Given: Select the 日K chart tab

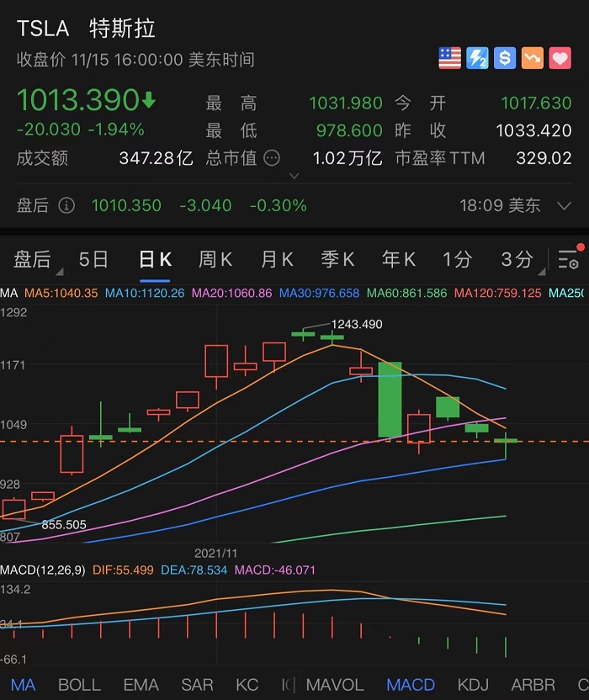Looking at the screenshot, I should tap(155, 259).
